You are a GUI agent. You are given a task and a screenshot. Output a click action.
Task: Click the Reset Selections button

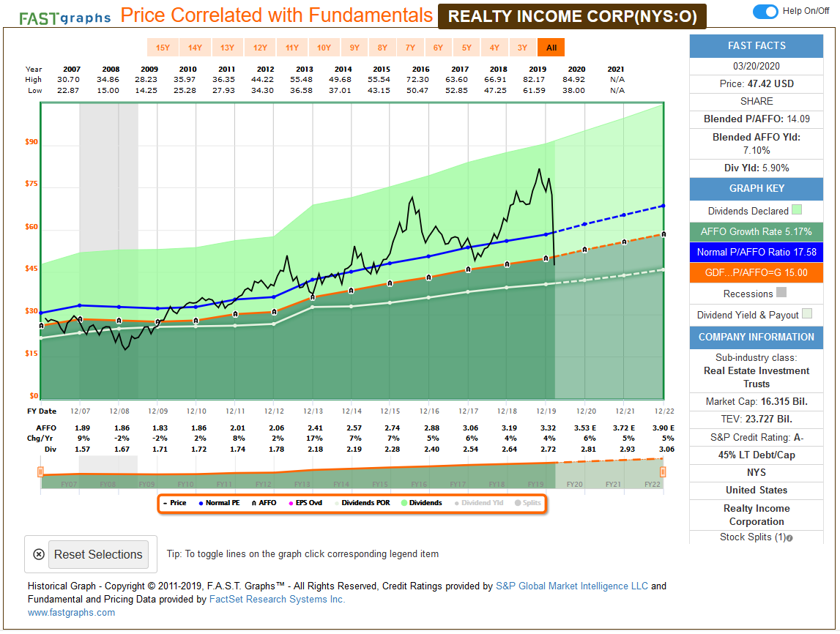click(98, 555)
